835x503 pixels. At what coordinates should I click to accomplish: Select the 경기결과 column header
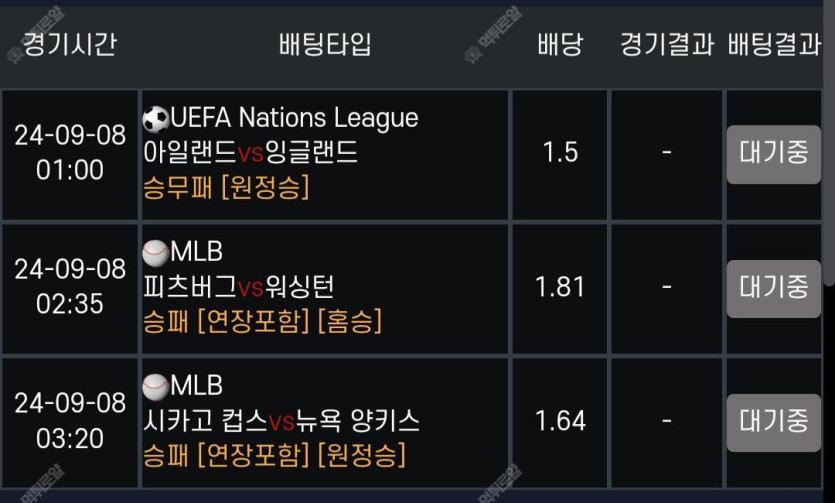click(x=667, y=44)
